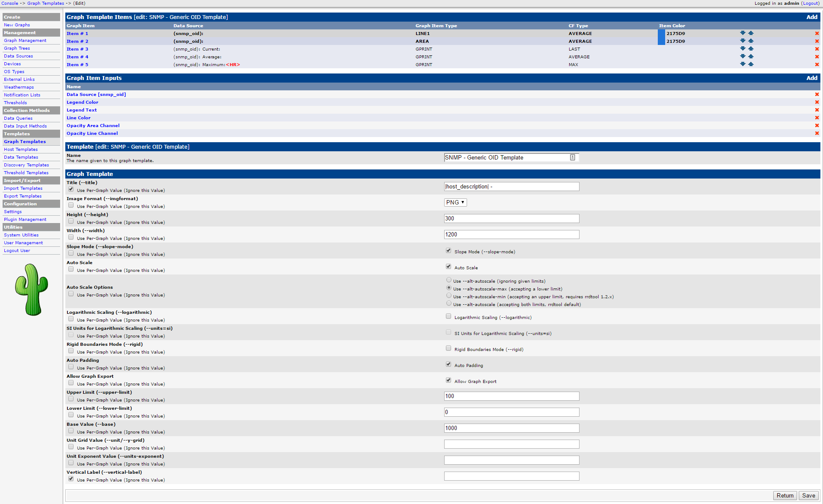
Task: Delete the Legend Text input
Action: (x=817, y=110)
